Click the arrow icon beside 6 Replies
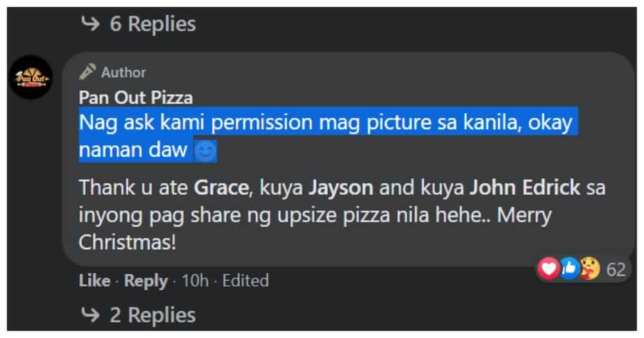The image size is (644, 338). click(90, 23)
